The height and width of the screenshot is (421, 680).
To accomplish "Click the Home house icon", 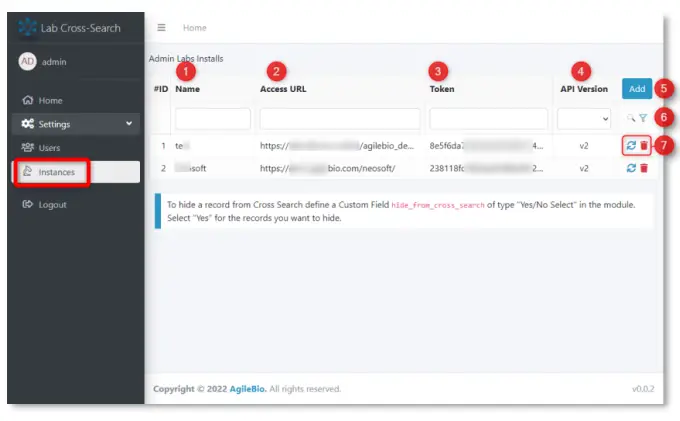I will 28,100.
